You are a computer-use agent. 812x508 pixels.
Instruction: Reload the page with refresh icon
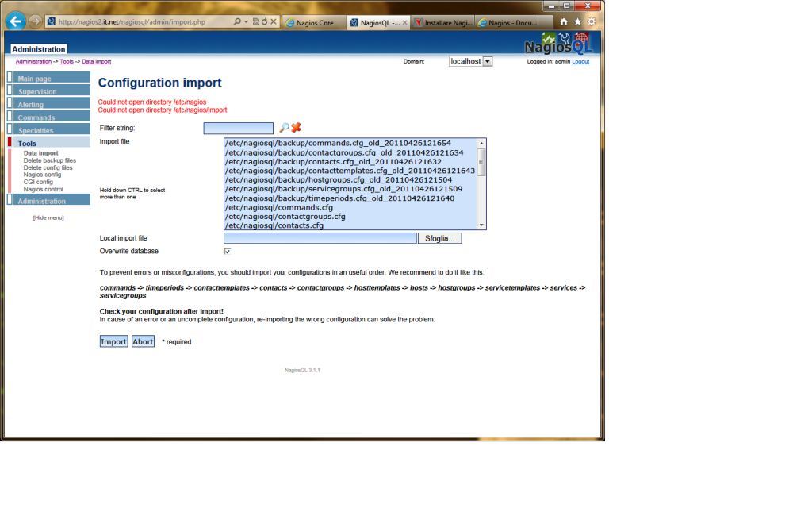click(x=264, y=21)
